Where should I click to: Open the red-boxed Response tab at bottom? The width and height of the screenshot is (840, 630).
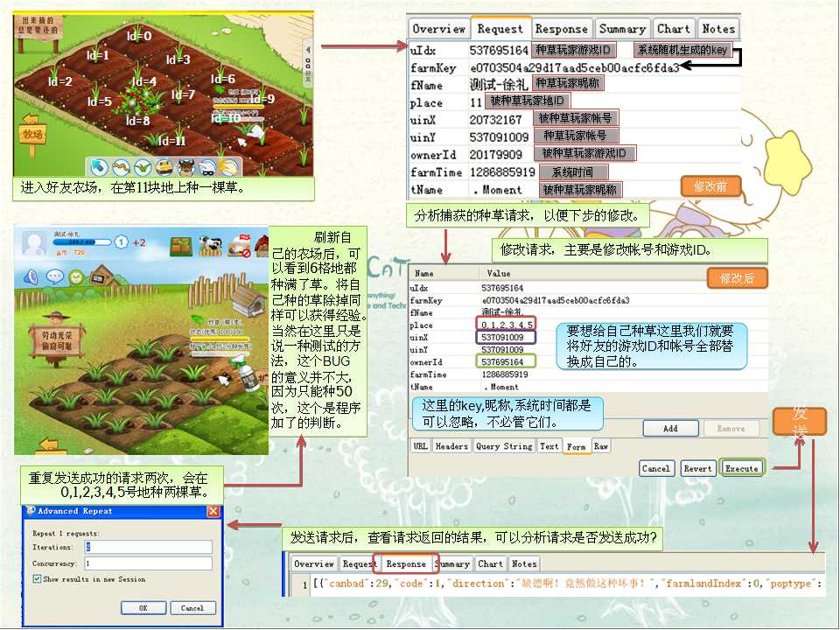pos(405,563)
